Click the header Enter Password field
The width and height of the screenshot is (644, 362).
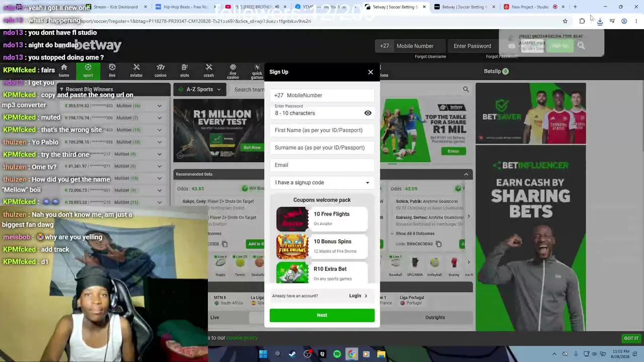click(472, 46)
